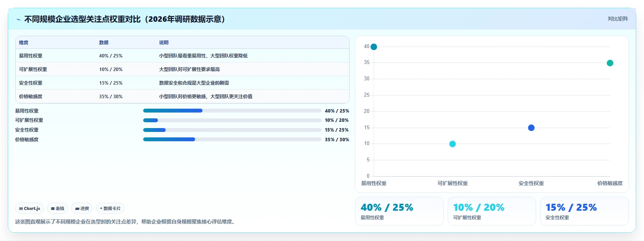Click description 数据安全和合规是大型企业的刚需
This screenshot has height=241, width=644.
(194, 83)
